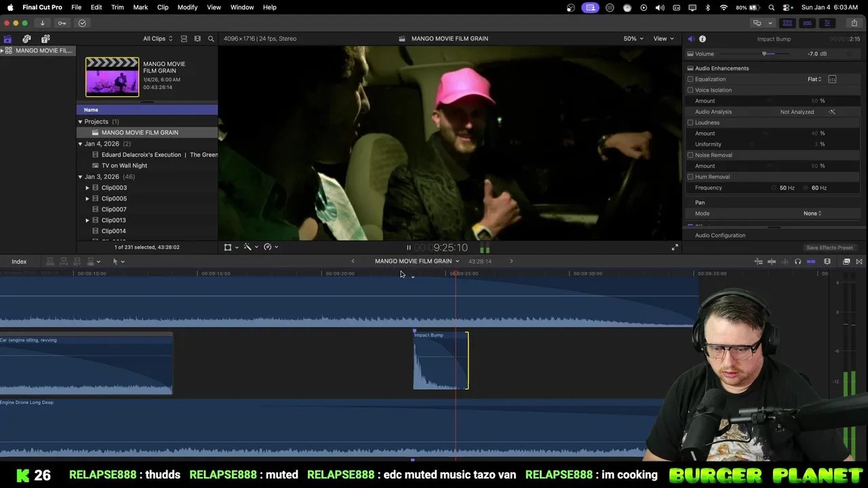This screenshot has height=488, width=868.
Task: Toggle solo headphones icon
Action: coord(797,262)
